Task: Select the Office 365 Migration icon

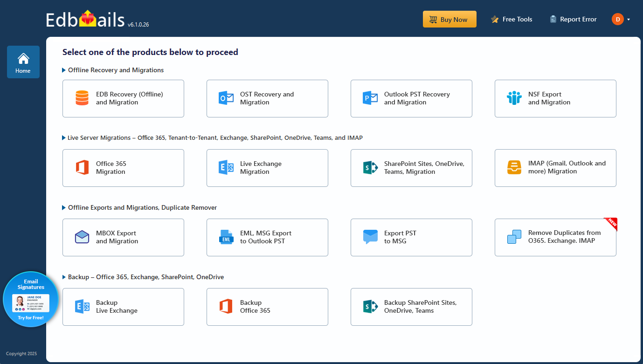Action: point(82,168)
